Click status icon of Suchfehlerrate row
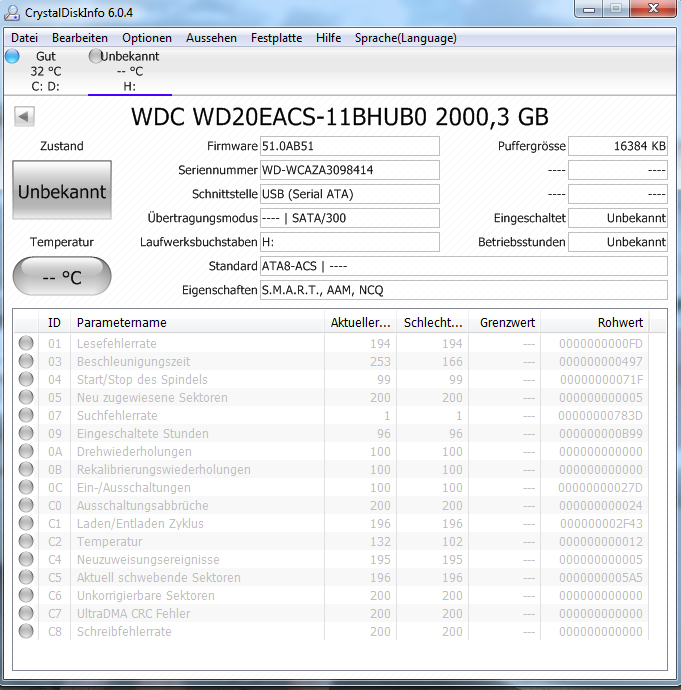This screenshot has height=690, width=681. coord(26,415)
